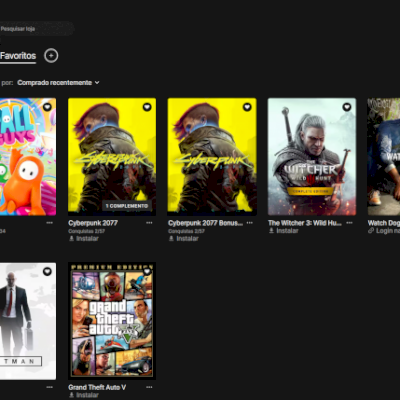Open the Grand Theft Auto V Premium Edition cover
400x400 pixels.
click(112, 321)
